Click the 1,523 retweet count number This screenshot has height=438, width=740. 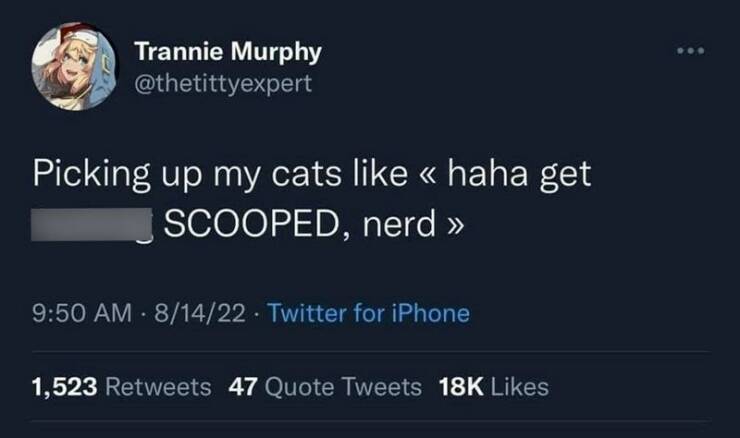pyautogui.click(x=65, y=387)
